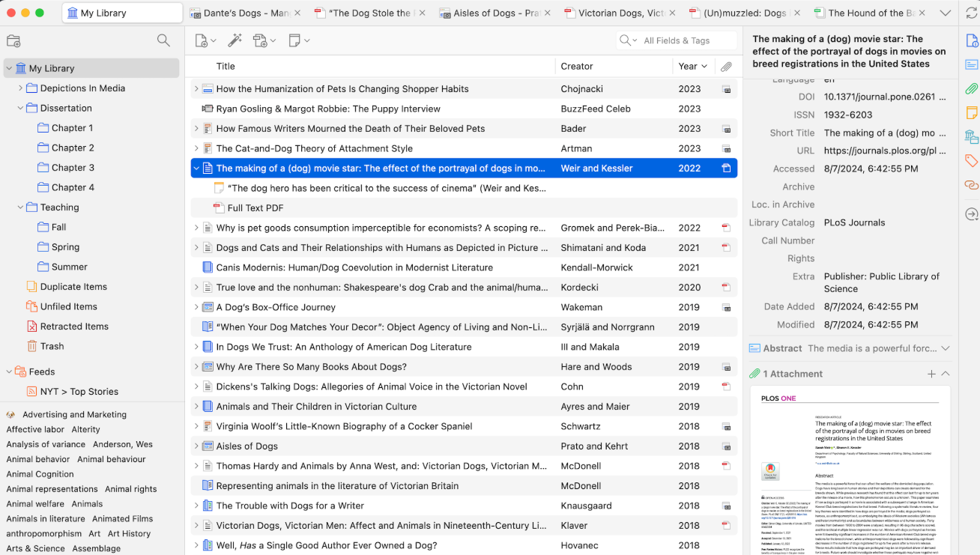980x555 pixels.
Task: Click the Notes icon in side rail
Action: 971,112
